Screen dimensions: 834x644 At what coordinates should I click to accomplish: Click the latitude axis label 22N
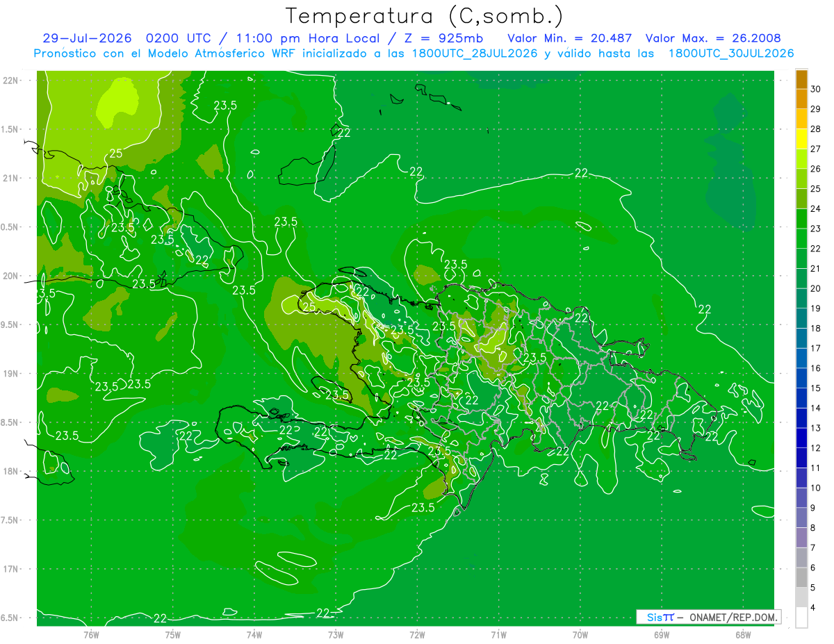[11, 81]
